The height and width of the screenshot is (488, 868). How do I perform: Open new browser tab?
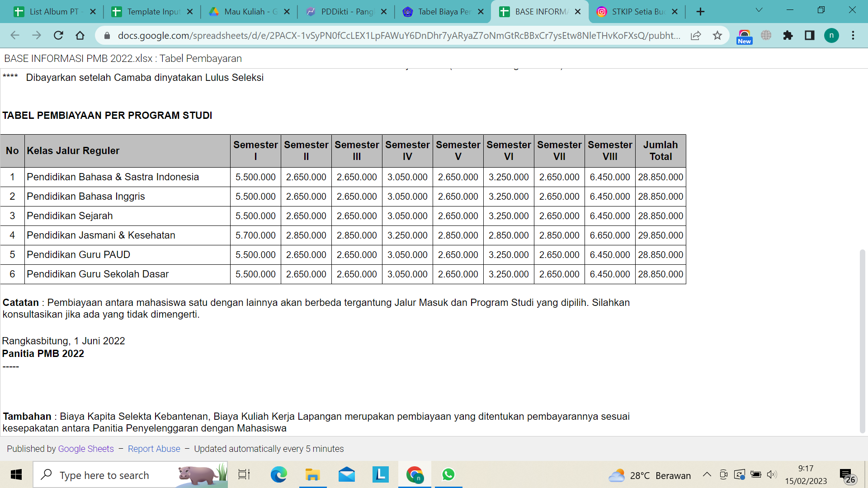pyautogui.click(x=700, y=12)
